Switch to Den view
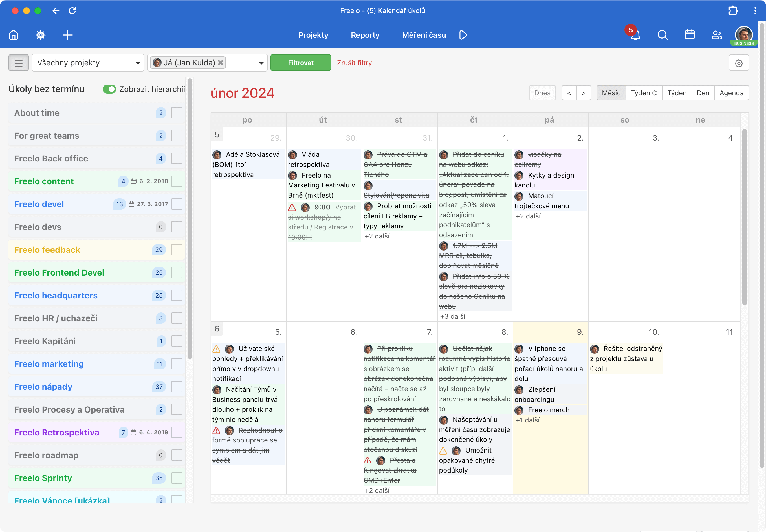The image size is (766, 532). [x=703, y=93]
